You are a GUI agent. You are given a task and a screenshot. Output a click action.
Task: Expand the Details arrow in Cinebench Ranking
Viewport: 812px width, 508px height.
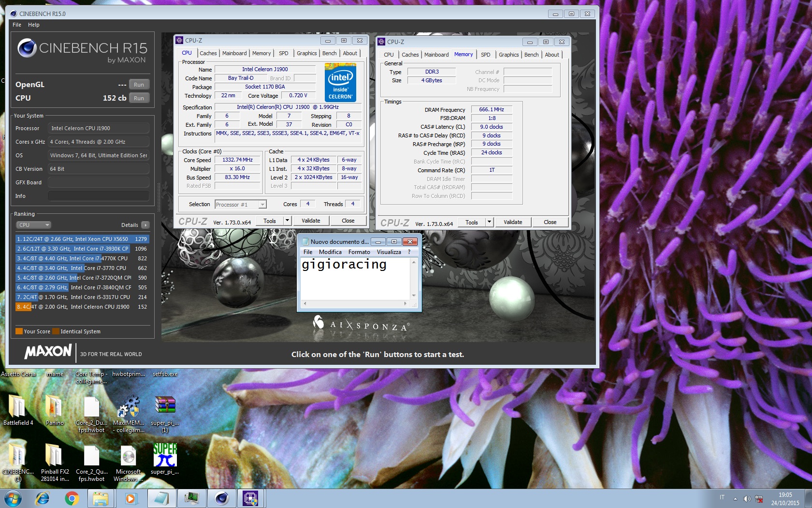coord(145,225)
